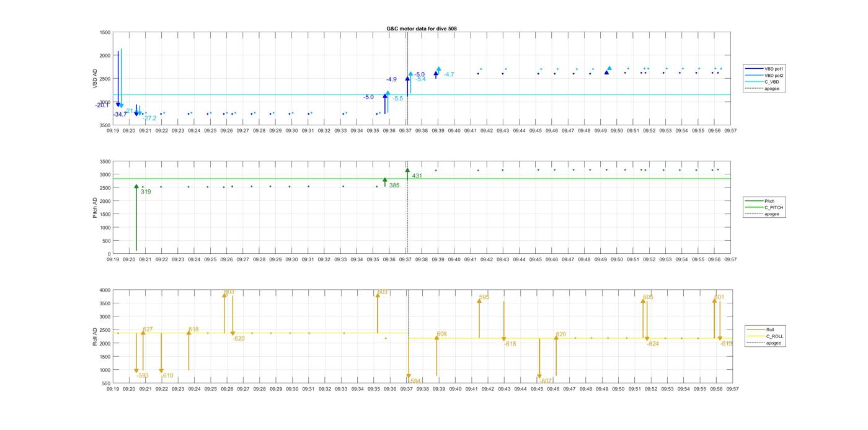Click the "09:37" time tick under the VBD plot
The image size is (868, 430).
click(405, 131)
